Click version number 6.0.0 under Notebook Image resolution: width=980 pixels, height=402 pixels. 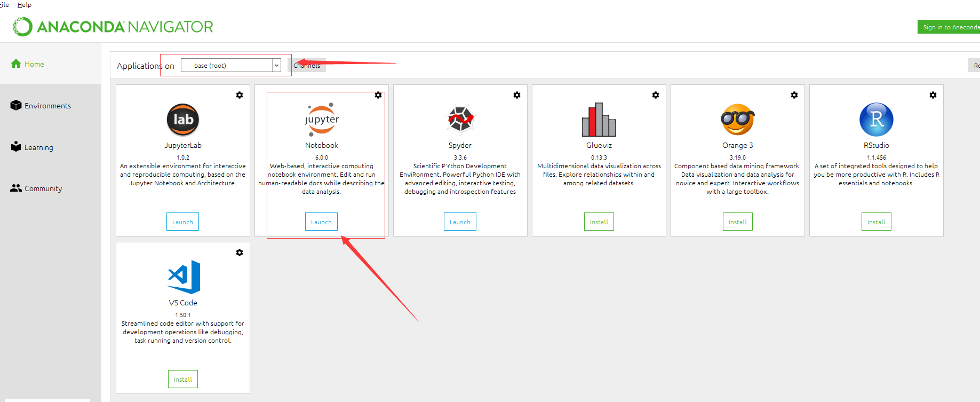tap(322, 157)
